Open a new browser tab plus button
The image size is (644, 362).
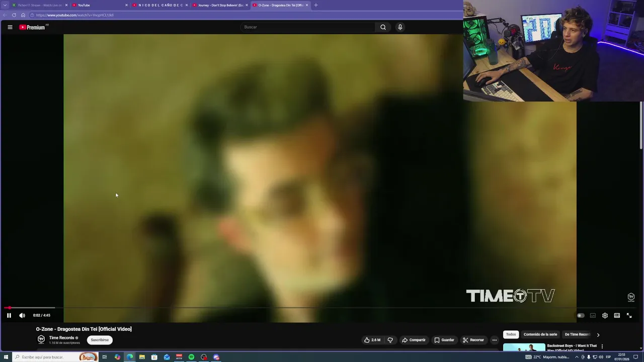pos(316,5)
